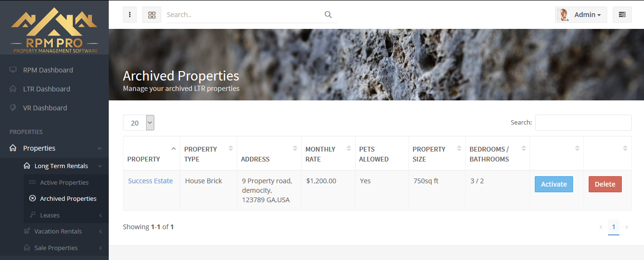Image resolution: width=644 pixels, height=260 pixels.
Task: Click the key icon beside Leases
Action: (33, 215)
